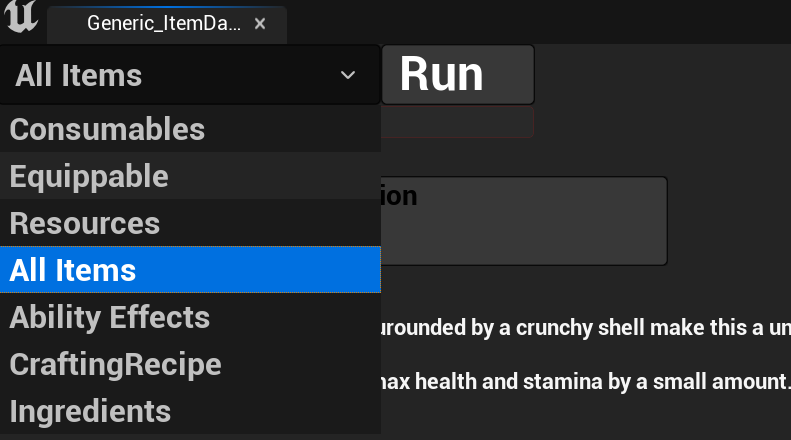Click the crunchy shell description text
Screen dimensions: 791x440
[x=580, y=327]
